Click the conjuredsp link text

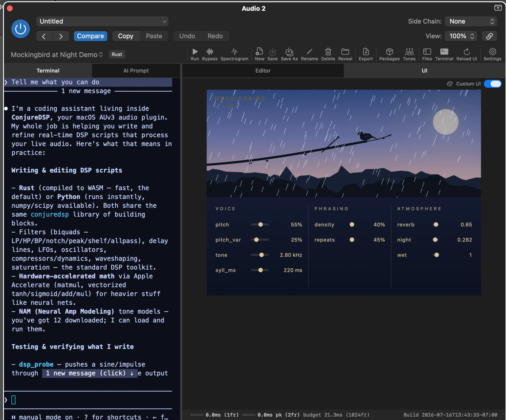[50, 215]
